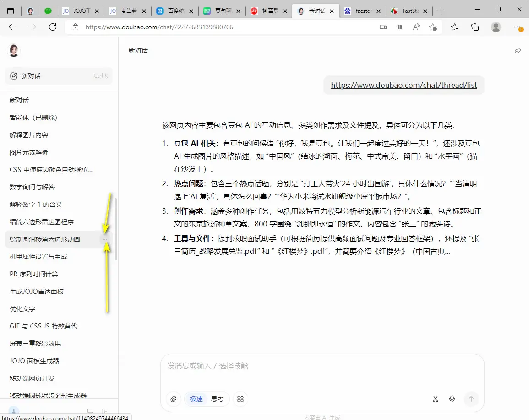Click the sidebar conversation list scrollbar
The width and height of the screenshot is (529, 420).
coord(116,229)
